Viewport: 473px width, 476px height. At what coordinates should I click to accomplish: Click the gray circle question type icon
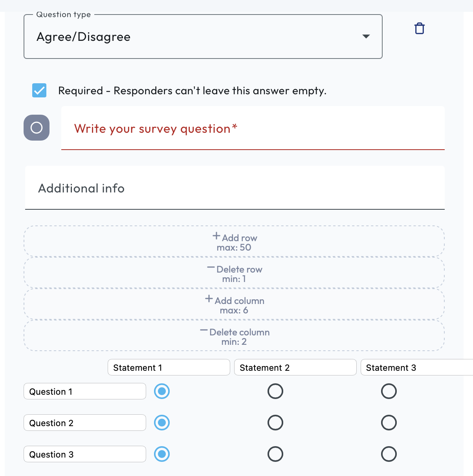[x=37, y=128]
